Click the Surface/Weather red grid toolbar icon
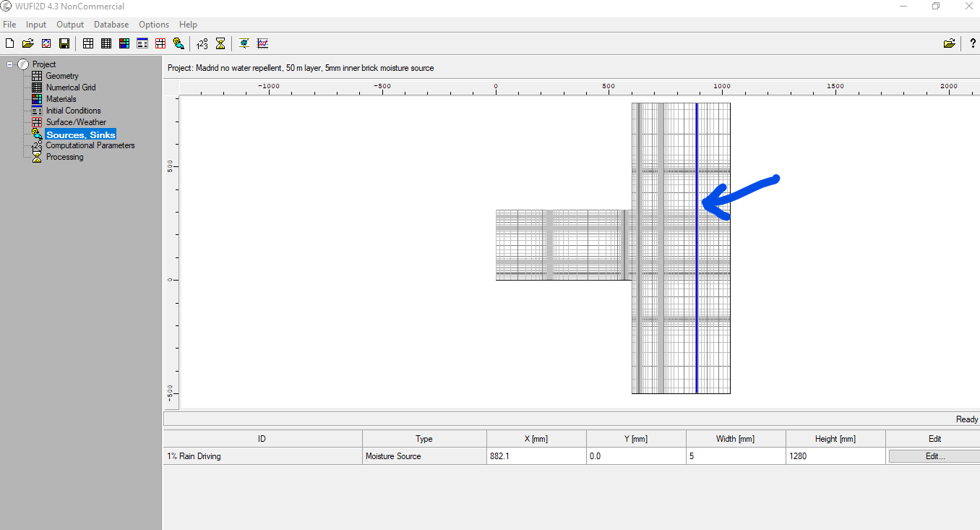Viewport: 980px width, 530px height. pos(160,43)
